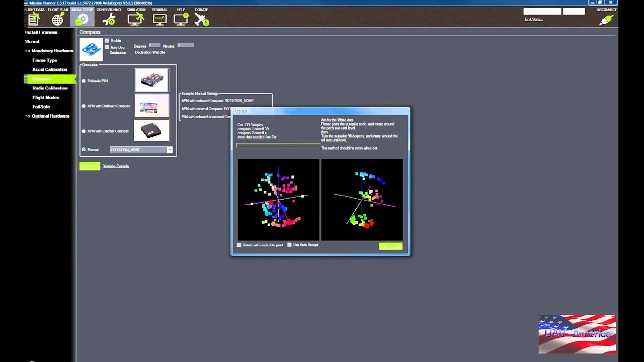The width and height of the screenshot is (644, 362).
Task: Open the Config/Tuning wrench icon
Action: (109, 20)
